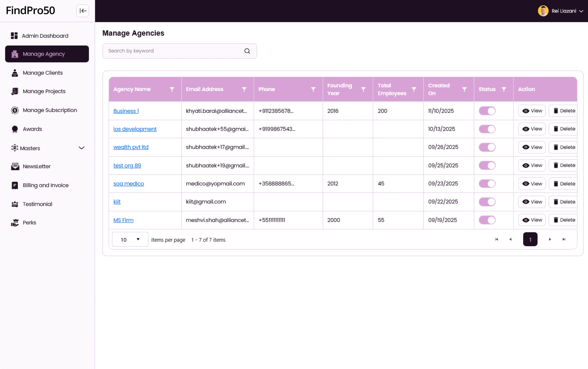Open the ios development agency link

[x=135, y=129]
